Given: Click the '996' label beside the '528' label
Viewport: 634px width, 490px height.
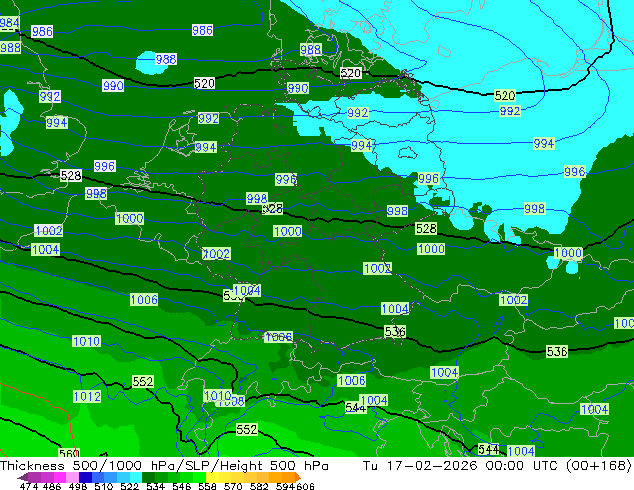Looking at the screenshot, I should click(x=104, y=166).
